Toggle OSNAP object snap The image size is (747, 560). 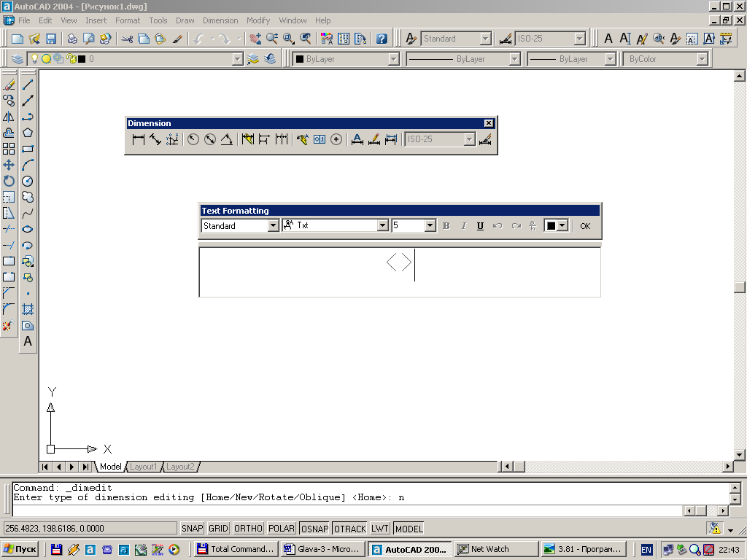(315, 529)
